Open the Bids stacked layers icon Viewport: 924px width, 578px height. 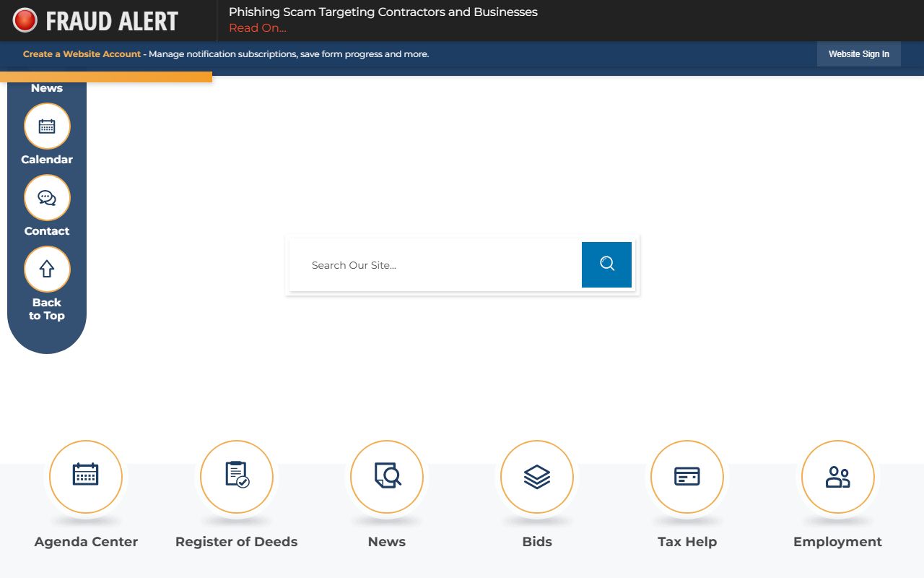pyautogui.click(x=537, y=477)
